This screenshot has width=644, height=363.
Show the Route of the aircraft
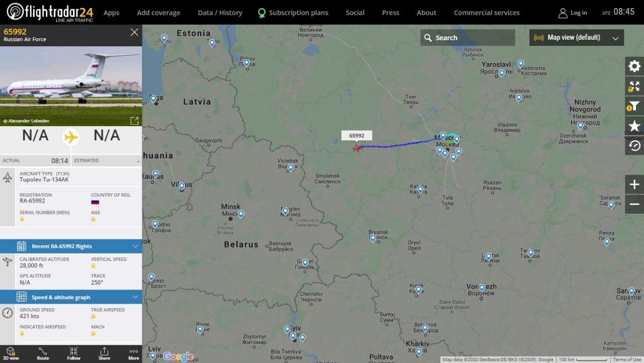(x=43, y=354)
